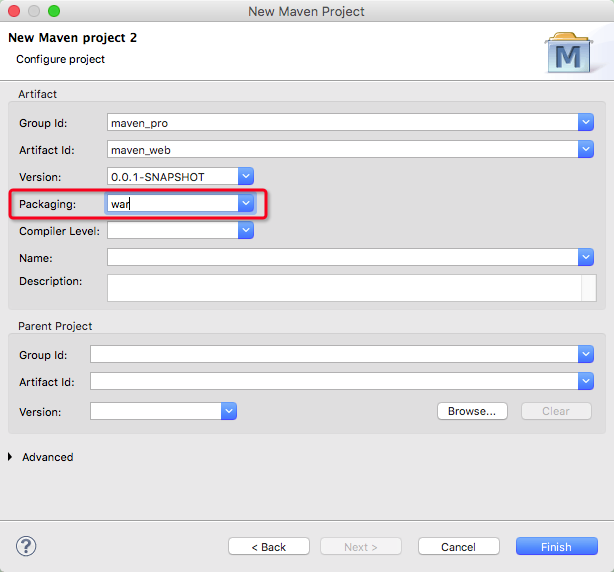The width and height of the screenshot is (614, 572).
Task: Open the Parent Project Artifact Id dropdown
Action: 585,381
